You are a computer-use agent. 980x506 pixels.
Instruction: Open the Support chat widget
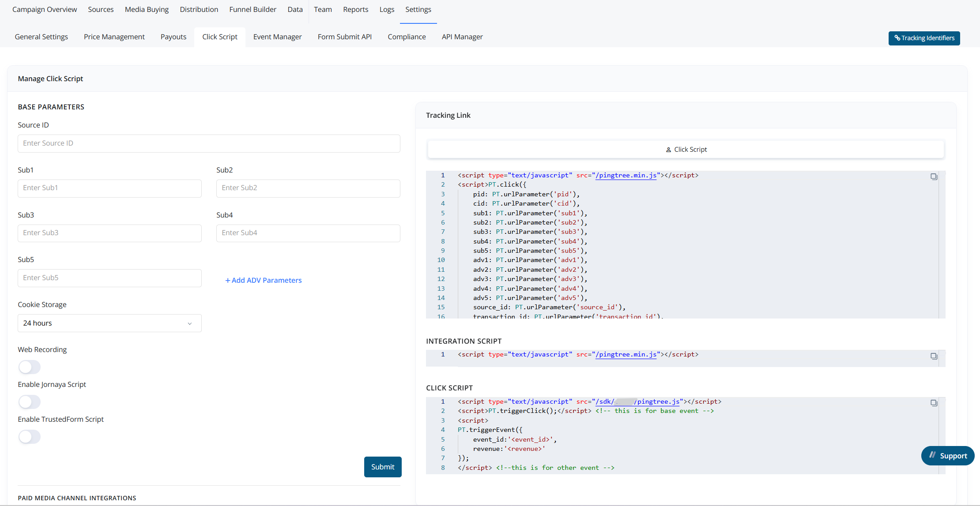(x=947, y=456)
